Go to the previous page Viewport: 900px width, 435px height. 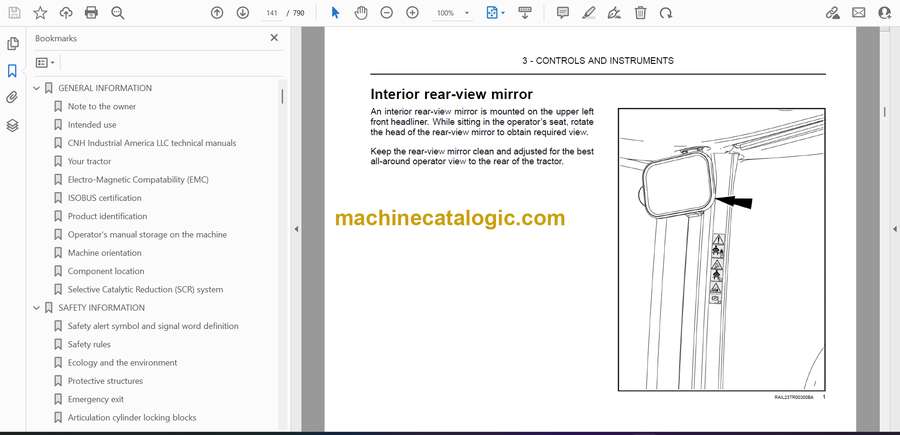[217, 13]
